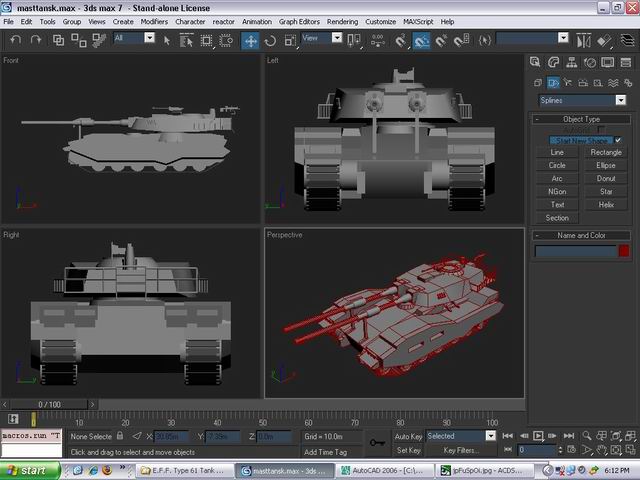This screenshot has height=480, width=640.
Task: Toggle the Auto Key button
Action: click(408, 436)
